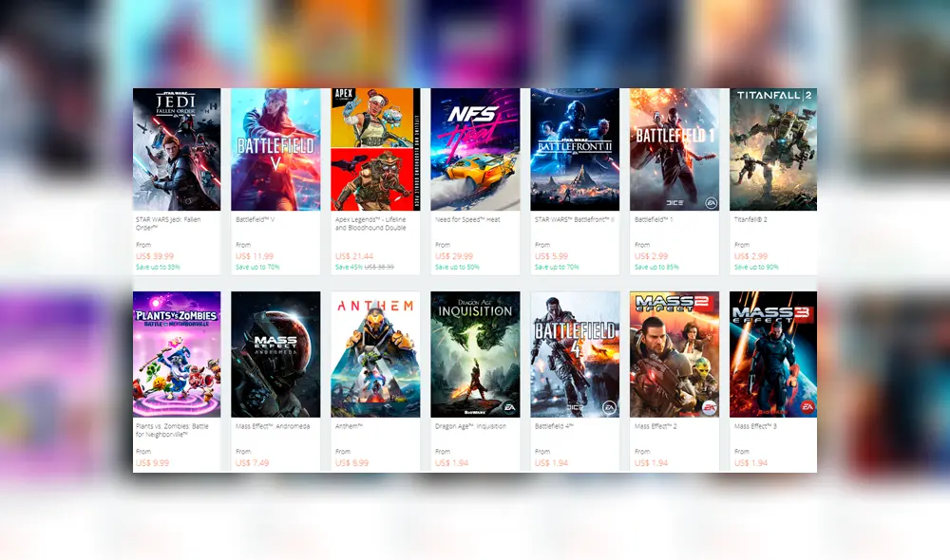Click the Battlefield 1 cover image

tap(674, 149)
